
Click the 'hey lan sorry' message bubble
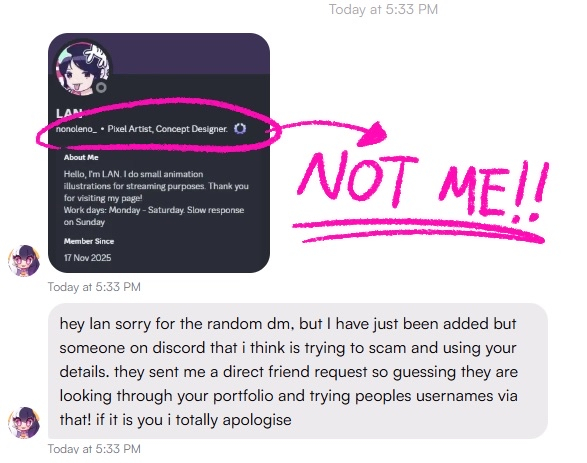pos(298,371)
